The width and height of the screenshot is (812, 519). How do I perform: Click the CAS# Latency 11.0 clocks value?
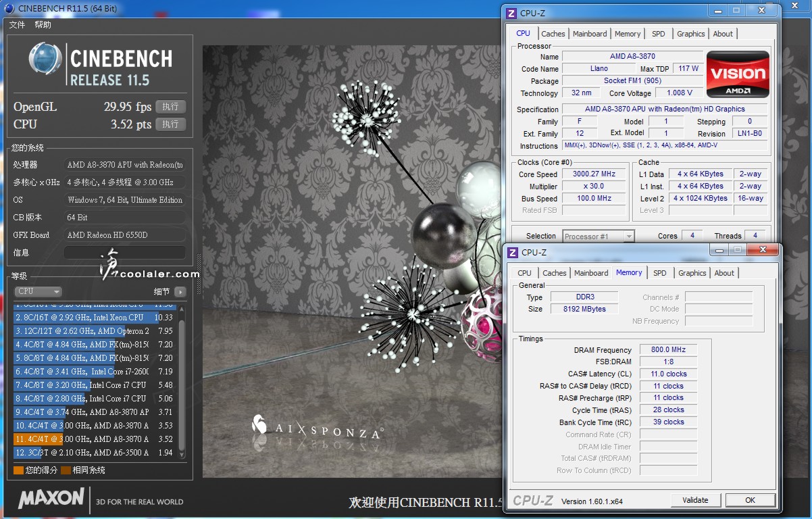668,374
